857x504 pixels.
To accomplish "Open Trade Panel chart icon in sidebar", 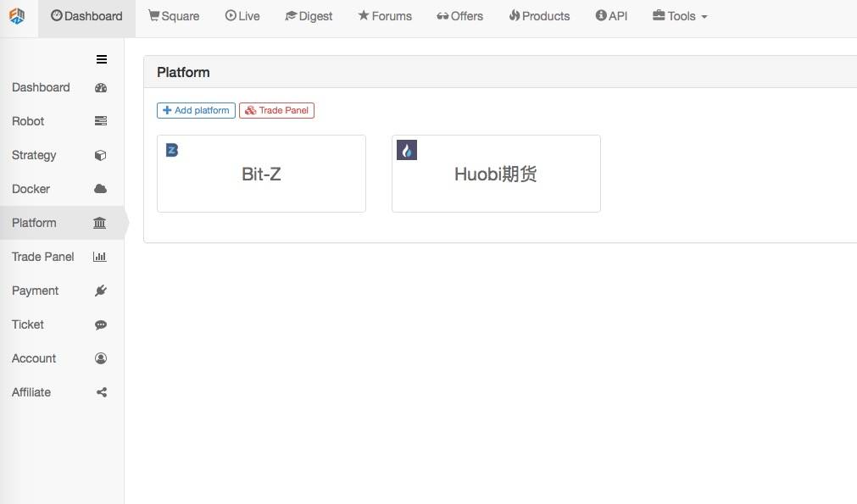I will click(99, 257).
